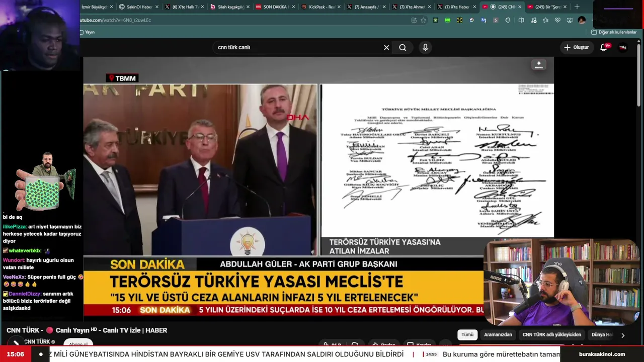
Task: Toggle the split screen toolbar icon
Action: (521, 20)
